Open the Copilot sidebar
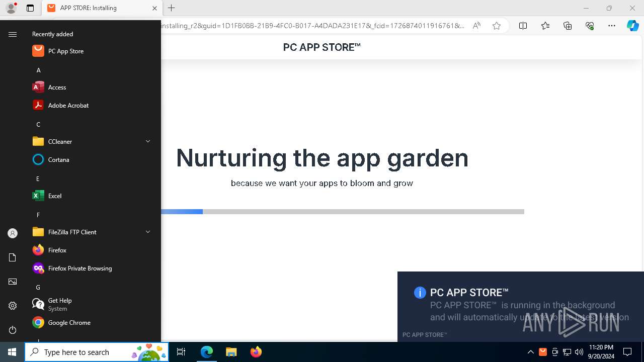The width and height of the screenshot is (644, 362). point(633,26)
